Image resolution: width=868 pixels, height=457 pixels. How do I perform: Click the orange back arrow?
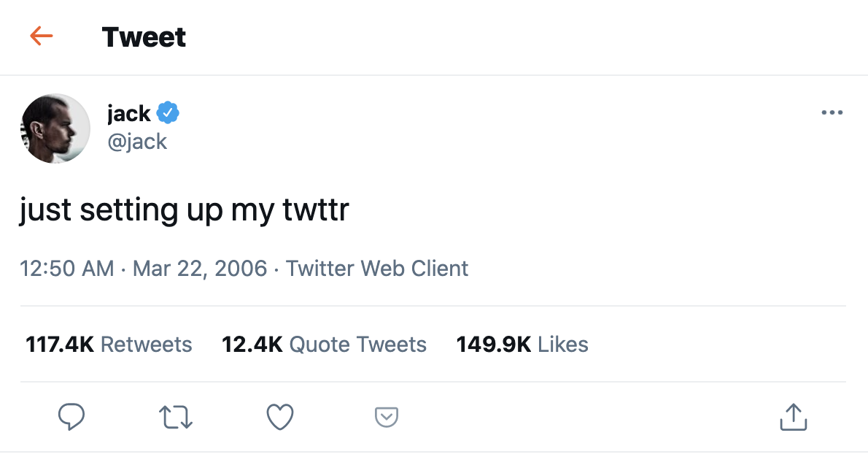pos(42,37)
